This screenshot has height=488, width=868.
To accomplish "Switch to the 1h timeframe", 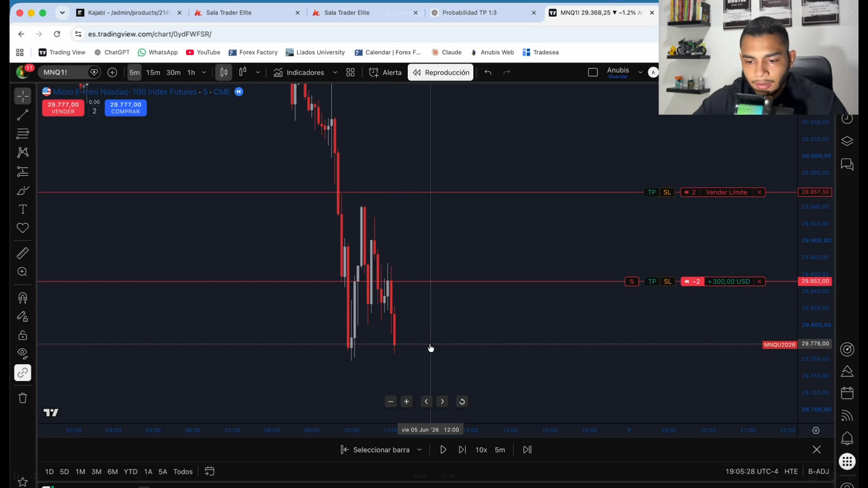I will [x=191, y=72].
